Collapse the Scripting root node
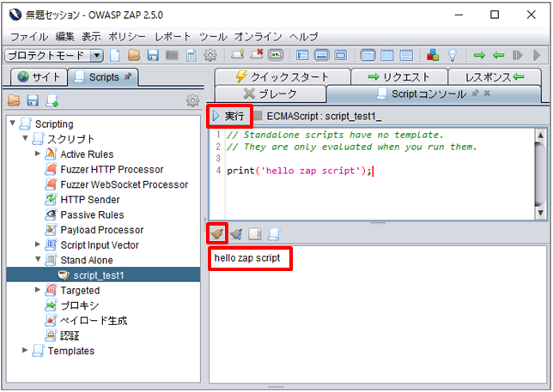 [x=13, y=123]
